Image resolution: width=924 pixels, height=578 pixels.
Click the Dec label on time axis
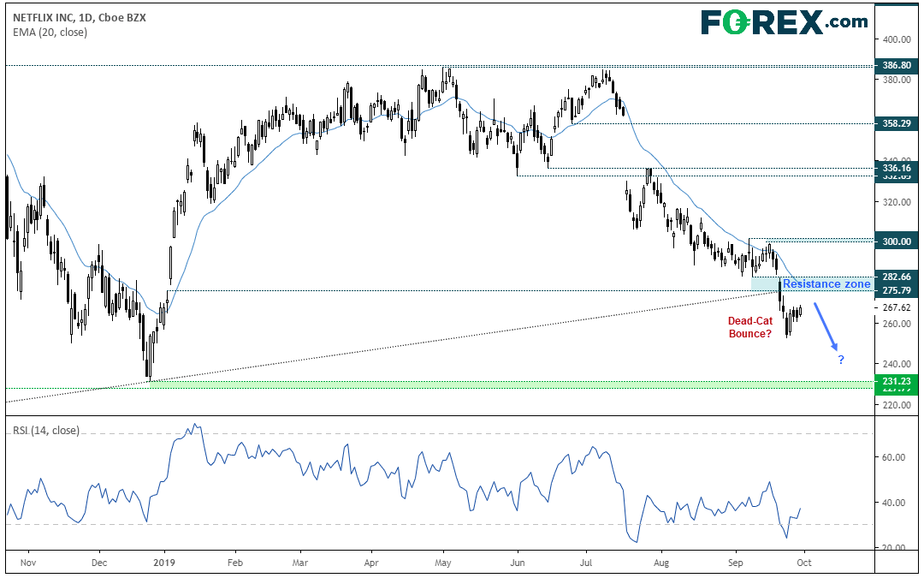[x=98, y=563]
